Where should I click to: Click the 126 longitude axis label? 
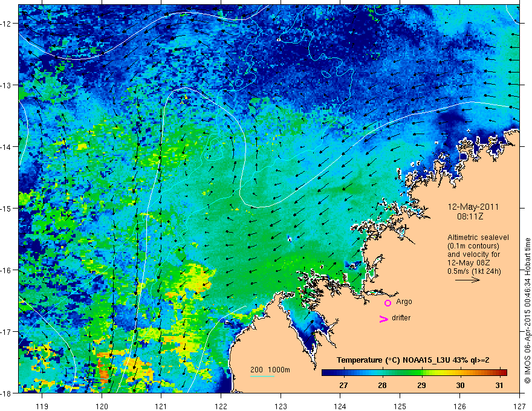click(x=459, y=406)
